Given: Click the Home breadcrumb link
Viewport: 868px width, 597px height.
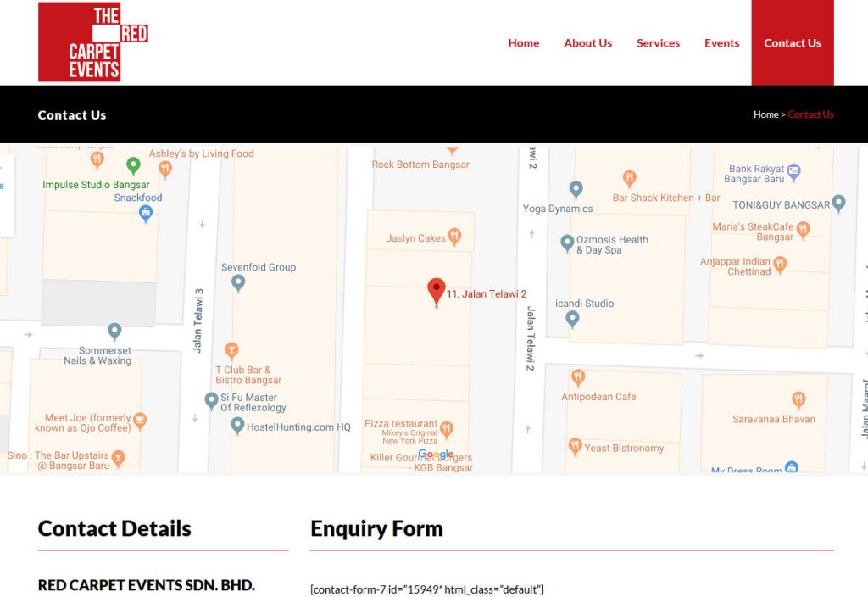Looking at the screenshot, I should pos(765,114).
